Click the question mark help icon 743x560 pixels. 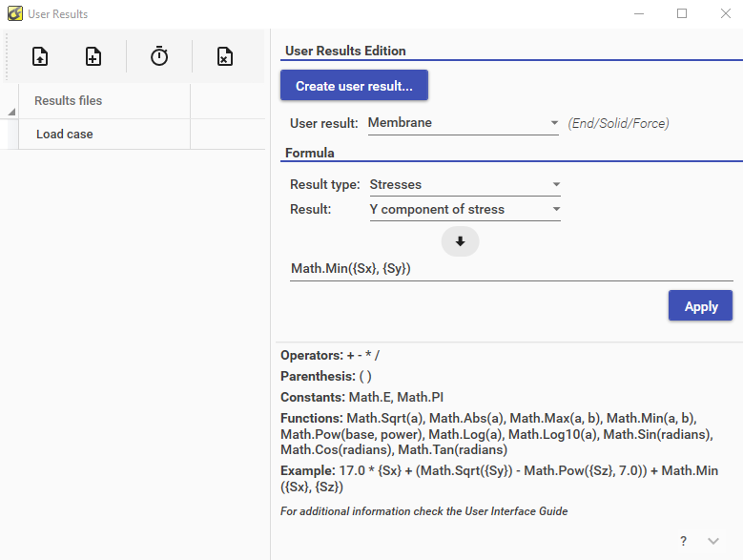[x=683, y=541]
